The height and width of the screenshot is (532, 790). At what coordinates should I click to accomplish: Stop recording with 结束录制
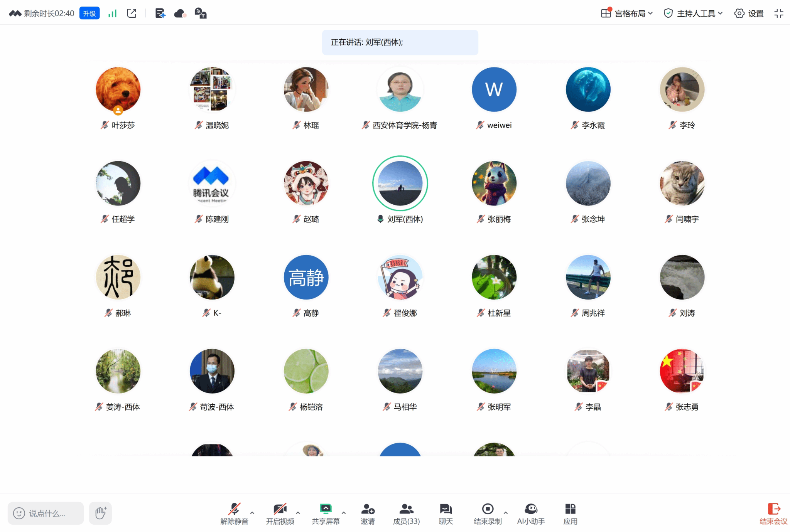(x=488, y=513)
